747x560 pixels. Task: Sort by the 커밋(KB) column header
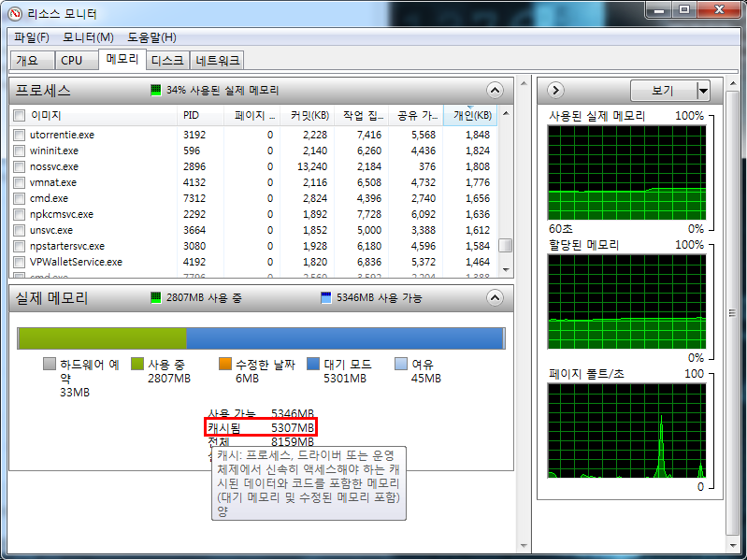pyautogui.click(x=308, y=115)
